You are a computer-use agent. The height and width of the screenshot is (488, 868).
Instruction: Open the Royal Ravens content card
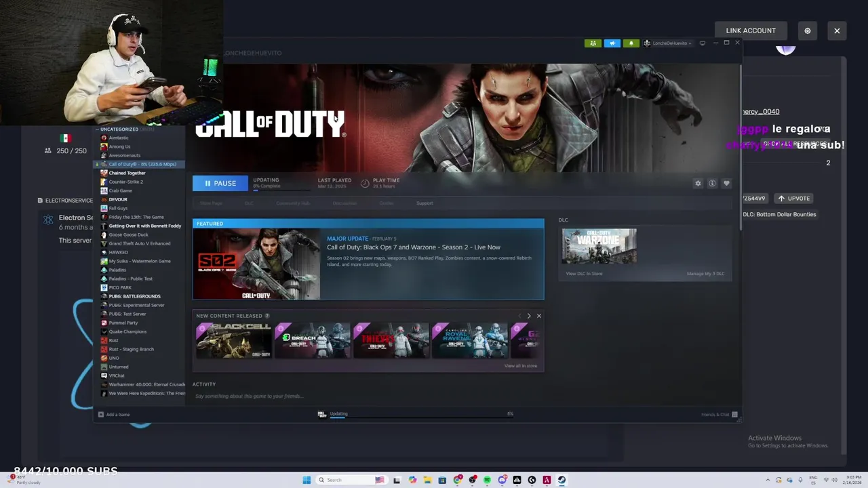470,340
